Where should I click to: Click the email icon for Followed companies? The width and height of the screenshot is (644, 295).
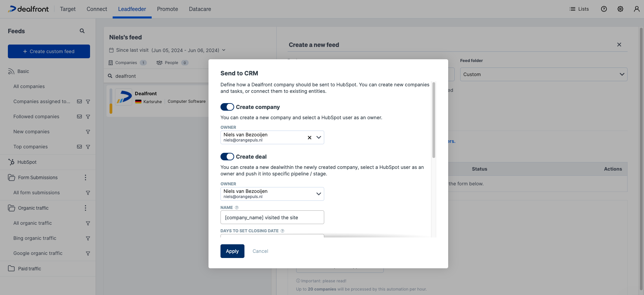(79, 116)
